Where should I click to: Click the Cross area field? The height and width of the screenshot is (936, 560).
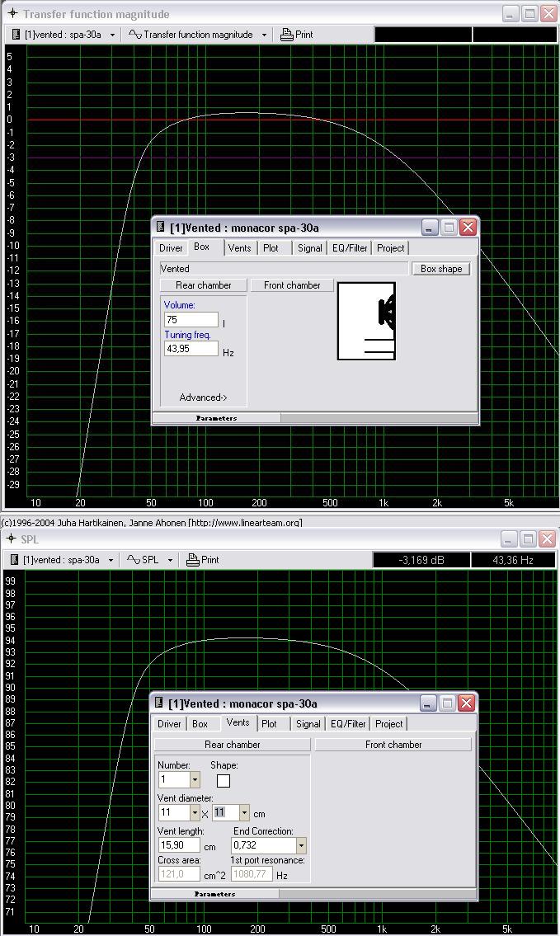point(178,874)
